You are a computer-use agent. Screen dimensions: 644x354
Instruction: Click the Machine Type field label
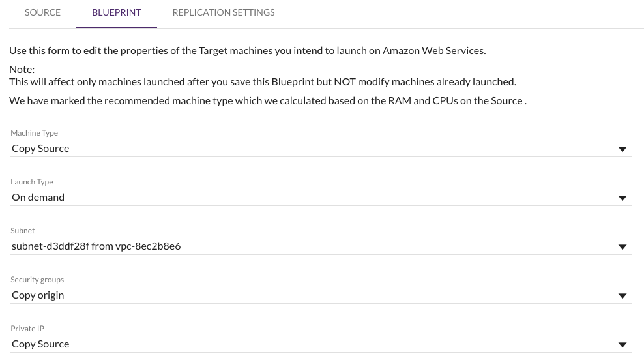click(x=34, y=132)
